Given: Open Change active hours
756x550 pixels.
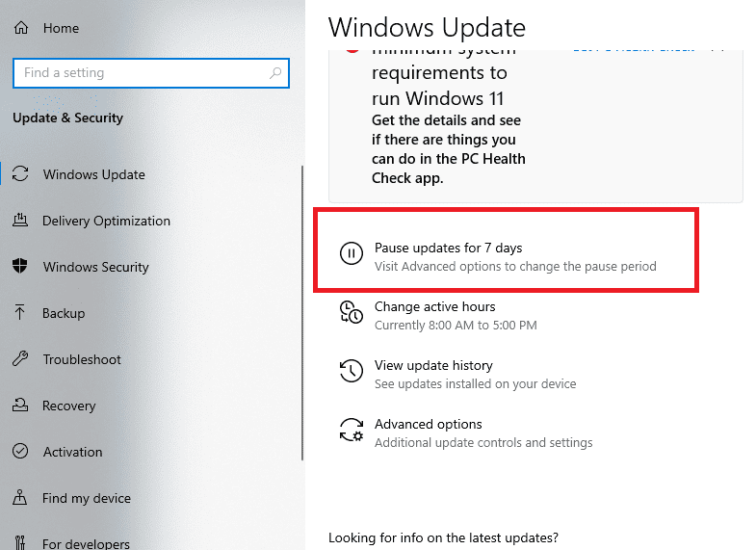Looking at the screenshot, I should 435,306.
